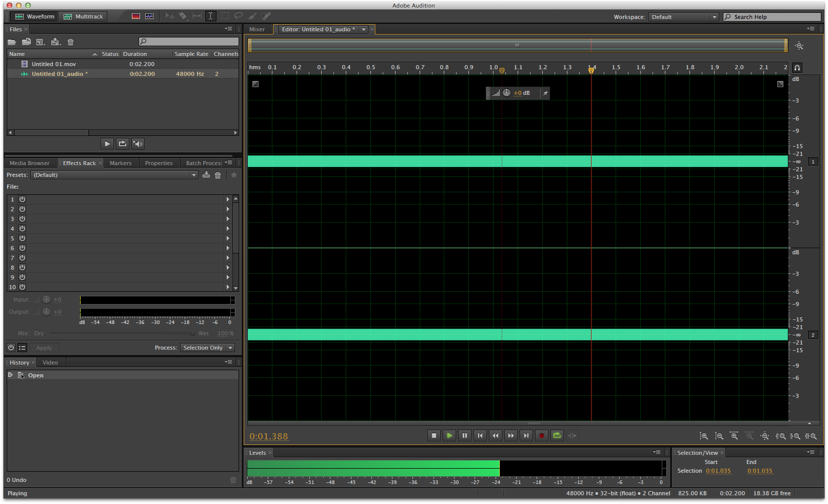828x504 pixels.
Task: Select the Lasso Selection tool
Action: [x=239, y=16]
